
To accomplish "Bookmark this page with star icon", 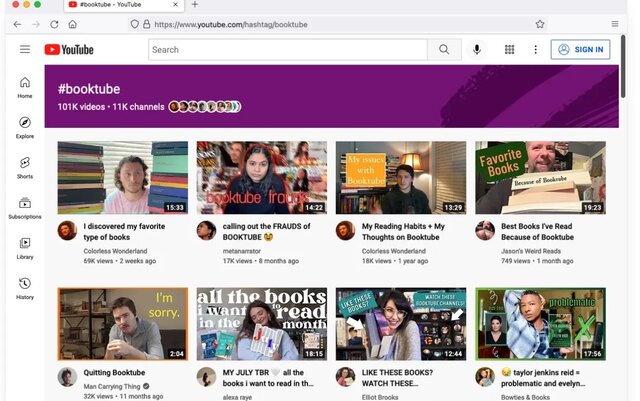I will pyautogui.click(x=540, y=24).
